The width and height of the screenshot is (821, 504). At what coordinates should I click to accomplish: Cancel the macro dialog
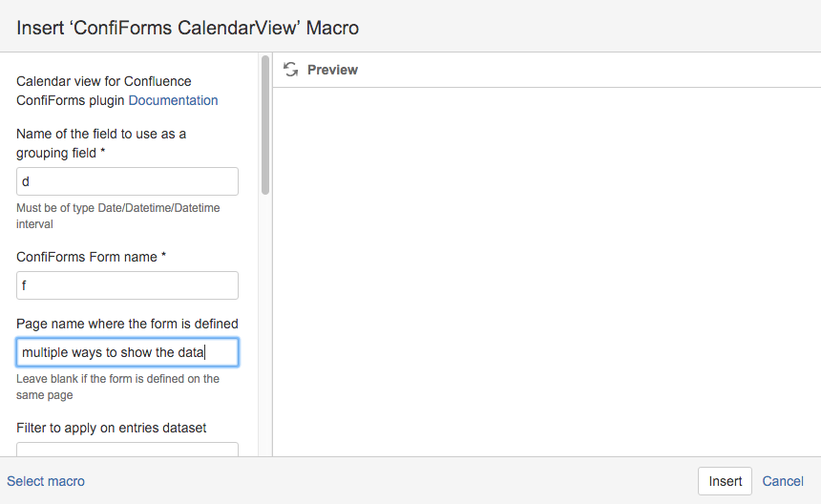pos(782,481)
